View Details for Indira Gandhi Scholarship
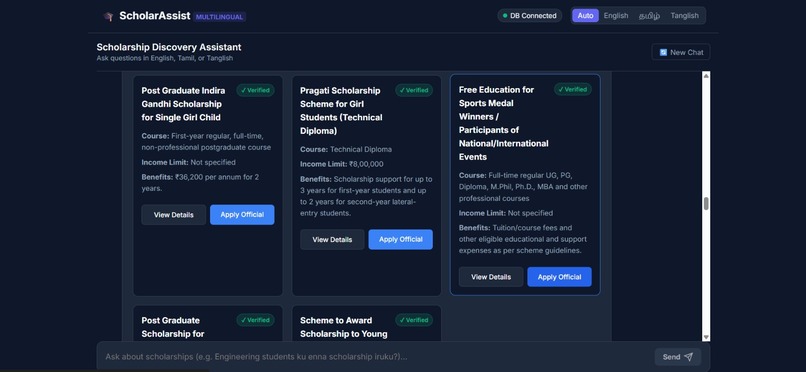The height and width of the screenshot is (372, 806). click(x=174, y=215)
